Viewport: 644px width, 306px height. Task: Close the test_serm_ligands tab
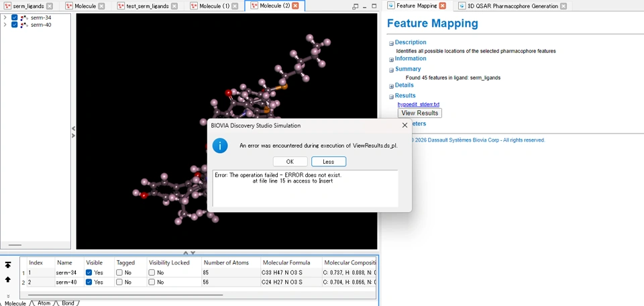pyautogui.click(x=174, y=6)
